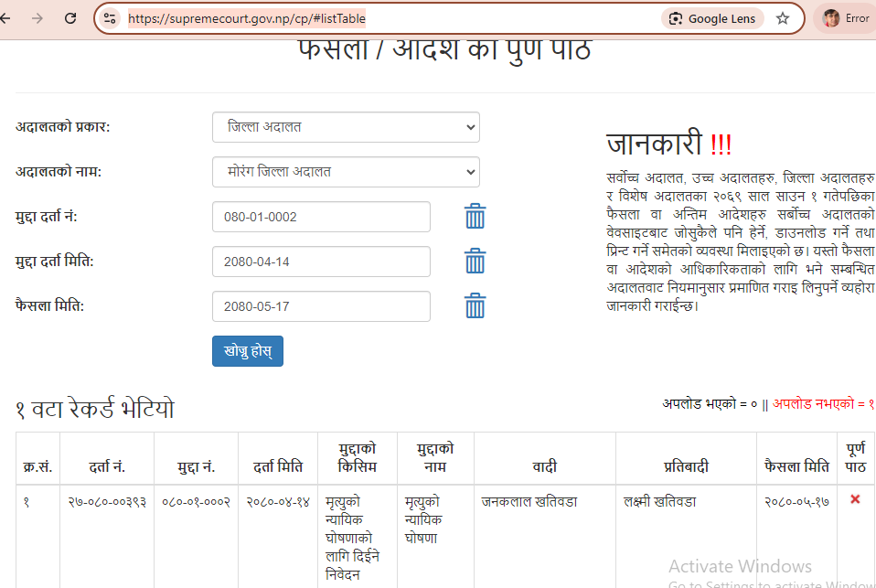Bookmark this page with star icon
Viewport: 876px width, 588px height.
click(x=782, y=18)
